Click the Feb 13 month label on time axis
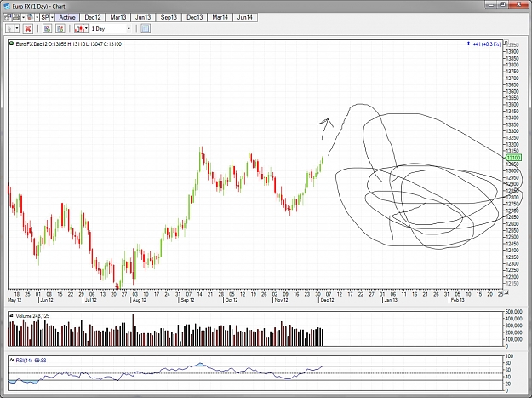 [457, 300]
